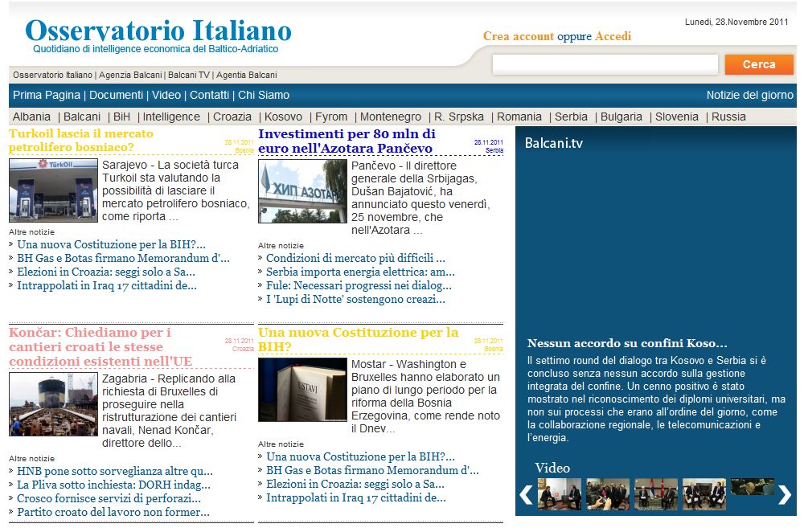The image size is (804, 532).
Task: Click the right arrow in Video carousel
Action: pos(784,495)
